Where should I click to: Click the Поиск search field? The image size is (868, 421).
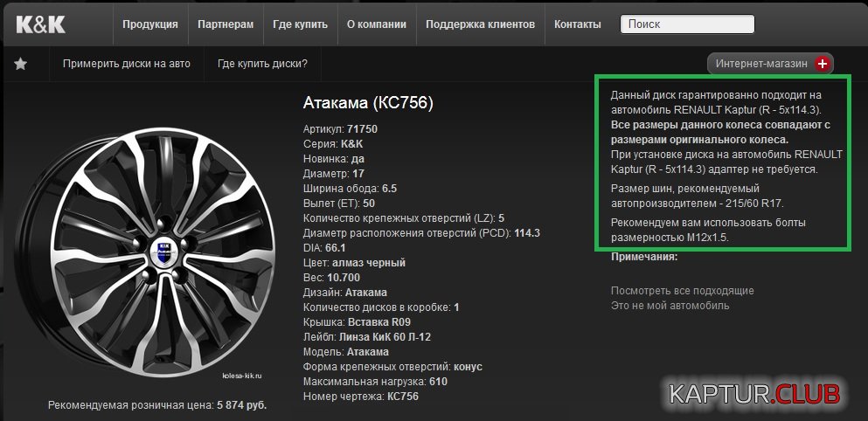687,24
